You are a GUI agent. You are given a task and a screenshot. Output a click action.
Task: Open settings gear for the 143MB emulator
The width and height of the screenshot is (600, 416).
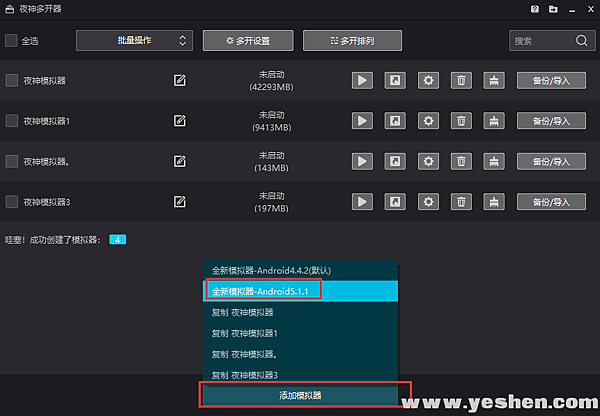coord(428,161)
